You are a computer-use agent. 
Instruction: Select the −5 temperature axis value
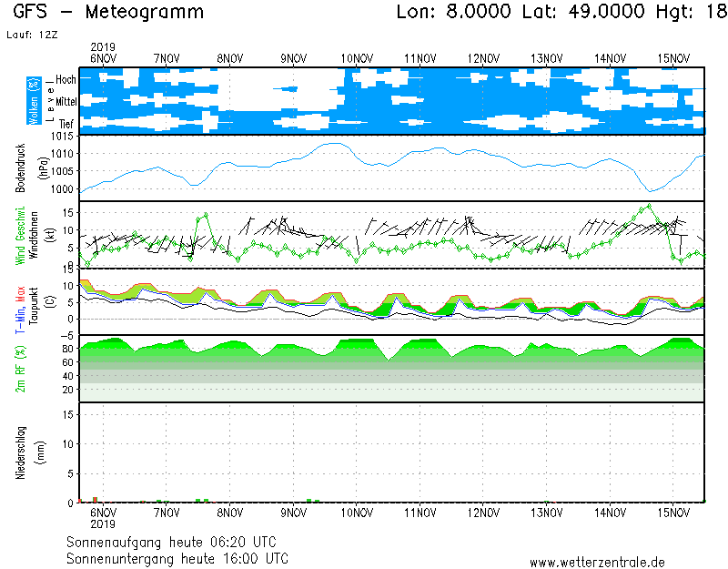point(66,336)
